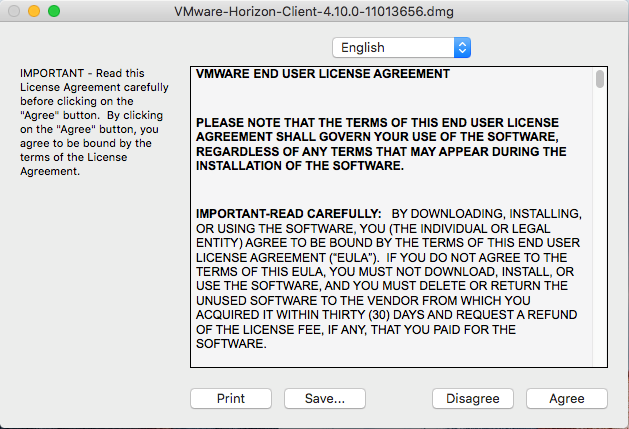
Task: Print the license agreement
Action: 231,399
